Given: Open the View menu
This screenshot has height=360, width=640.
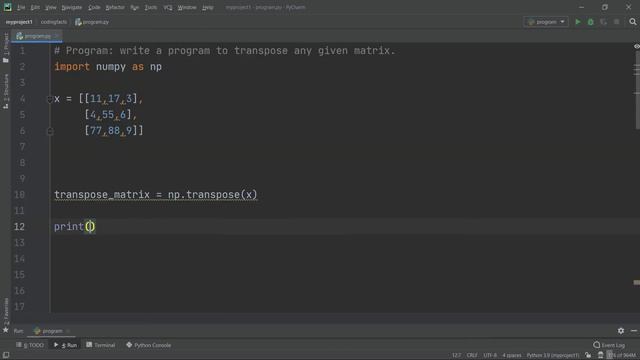Looking at the screenshot, I should tap(51, 7).
